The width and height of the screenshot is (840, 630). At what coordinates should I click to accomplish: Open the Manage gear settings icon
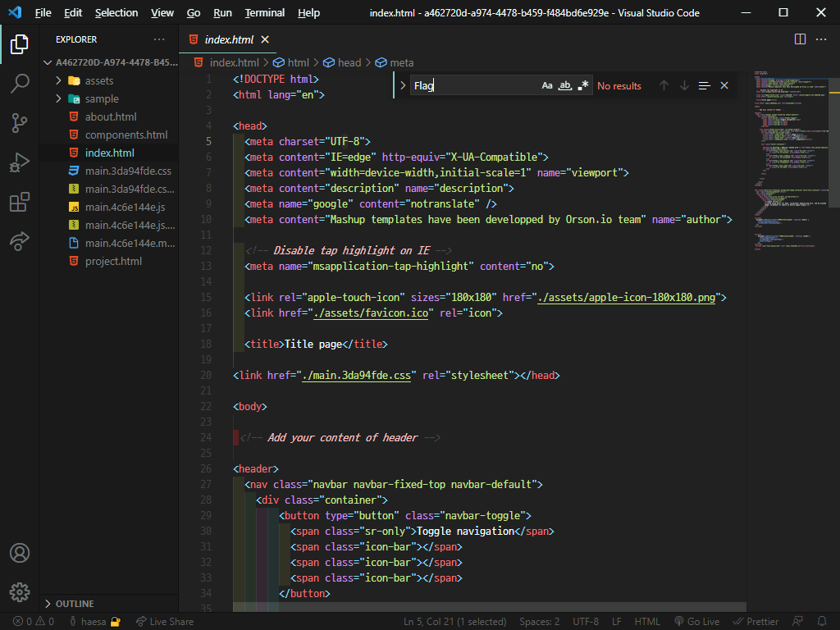click(20, 591)
